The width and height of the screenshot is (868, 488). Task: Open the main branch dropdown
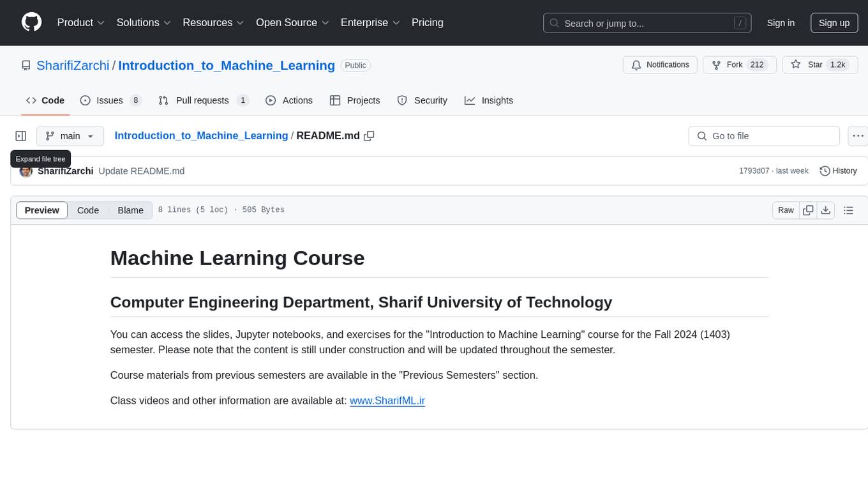click(x=70, y=136)
